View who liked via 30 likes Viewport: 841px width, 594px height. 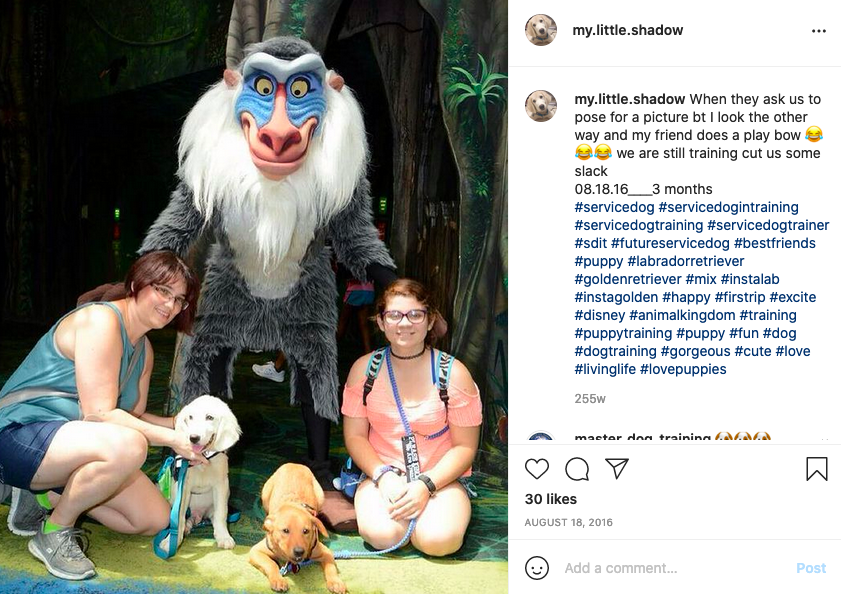[x=551, y=499]
